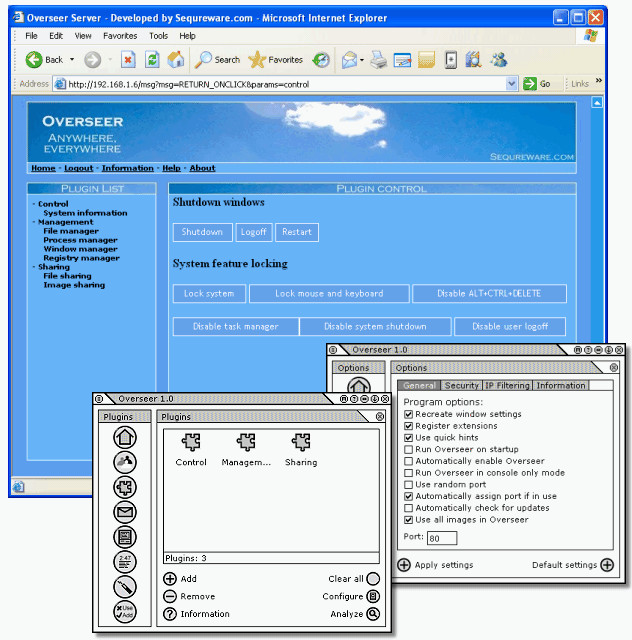Click the house icon in Options window sidebar
The image size is (632, 640).
tap(358, 386)
